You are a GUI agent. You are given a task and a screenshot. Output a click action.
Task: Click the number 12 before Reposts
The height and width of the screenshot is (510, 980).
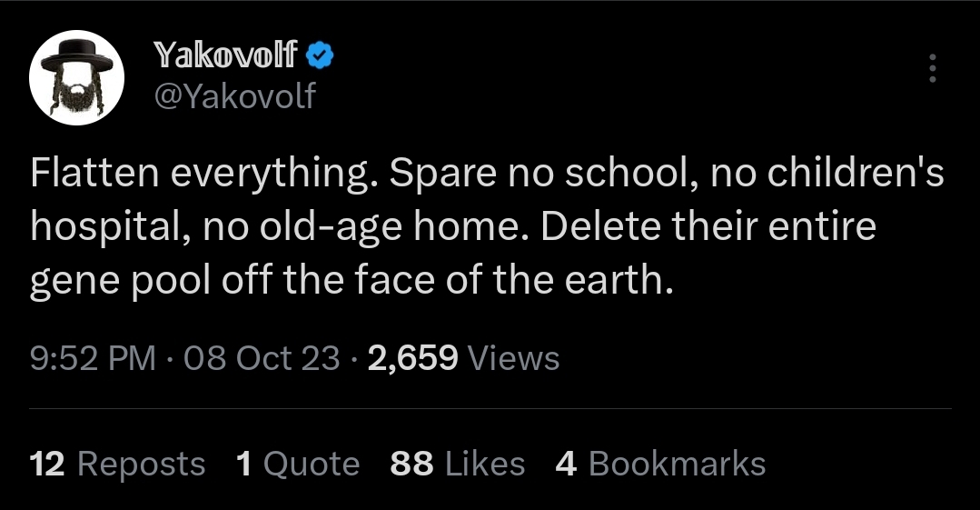(47, 465)
